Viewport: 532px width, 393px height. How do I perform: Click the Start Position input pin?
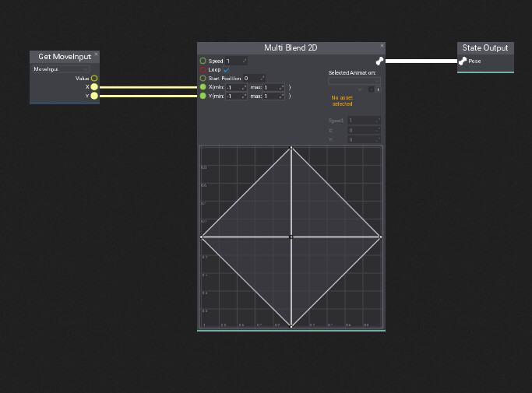coord(203,79)
